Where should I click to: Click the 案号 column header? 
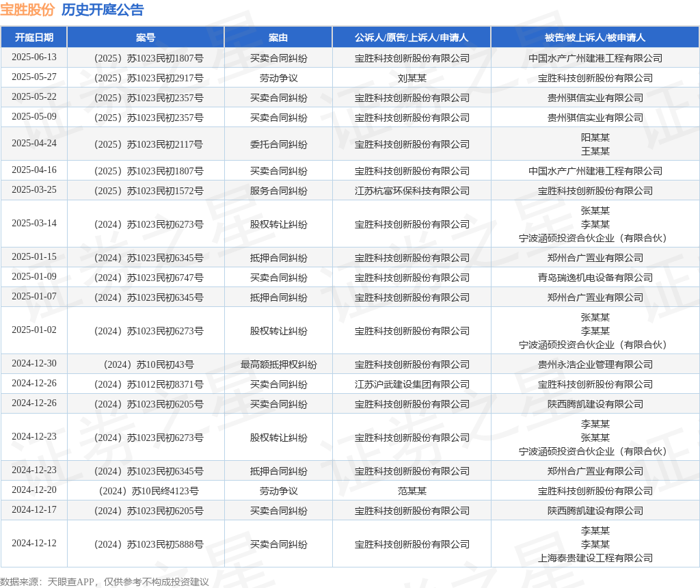click(x=146, y=38)
